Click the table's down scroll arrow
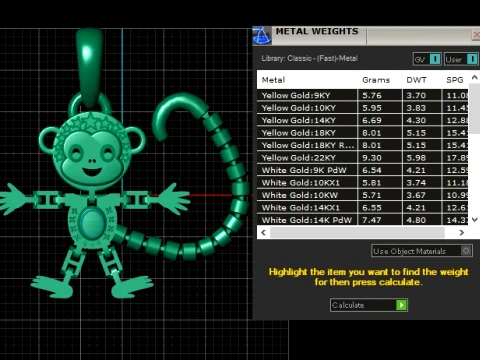Screen dimensions: 480x360 click(474, 219)
